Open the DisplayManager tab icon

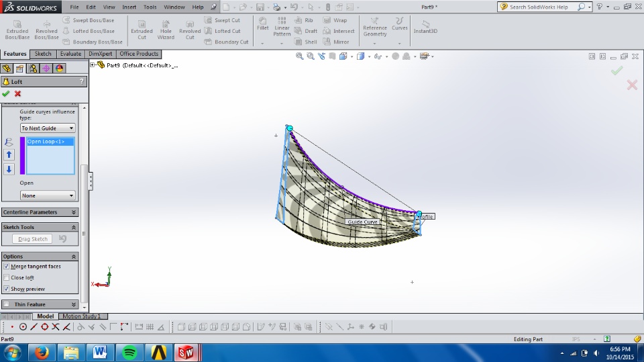59,69
